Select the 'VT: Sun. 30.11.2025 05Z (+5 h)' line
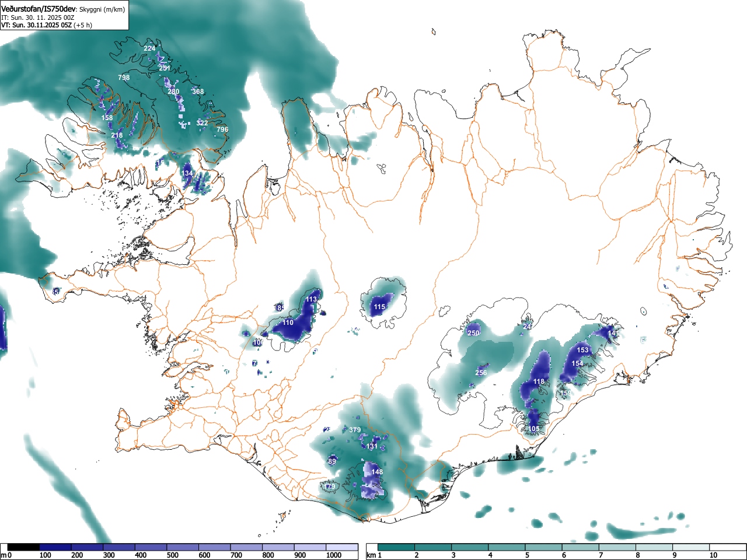Image resolution: width=747 pixels, height=560 pixels. tap(47, 25)
